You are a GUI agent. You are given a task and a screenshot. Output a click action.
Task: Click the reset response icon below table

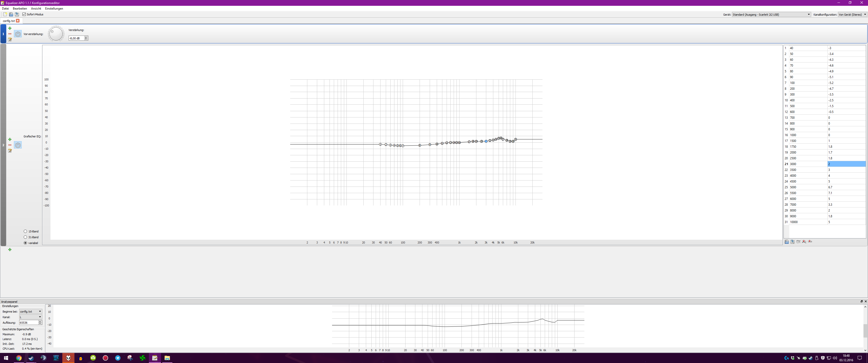coord(810,241)
